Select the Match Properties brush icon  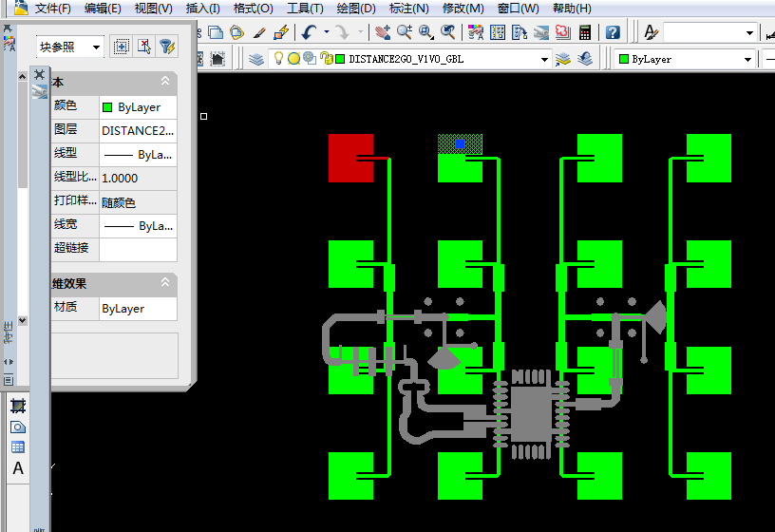pos(259,32)
